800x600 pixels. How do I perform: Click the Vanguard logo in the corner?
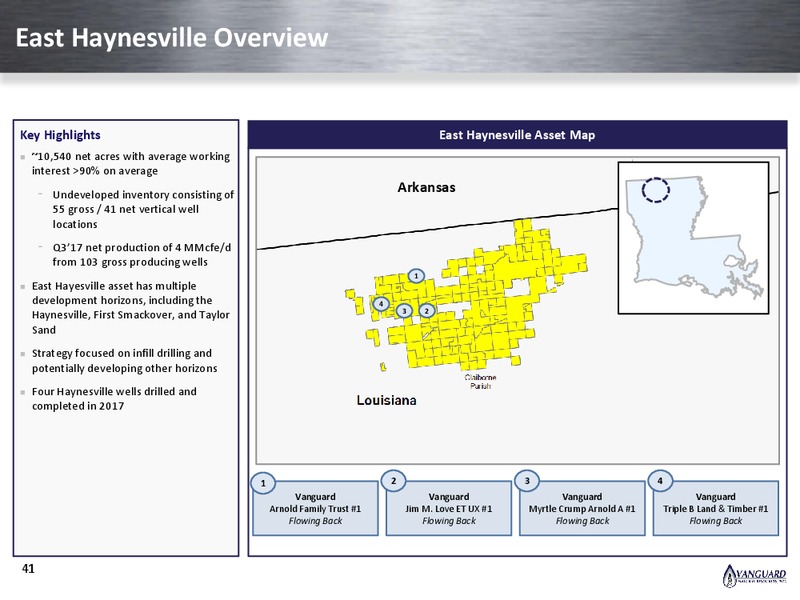click(754, 576)
